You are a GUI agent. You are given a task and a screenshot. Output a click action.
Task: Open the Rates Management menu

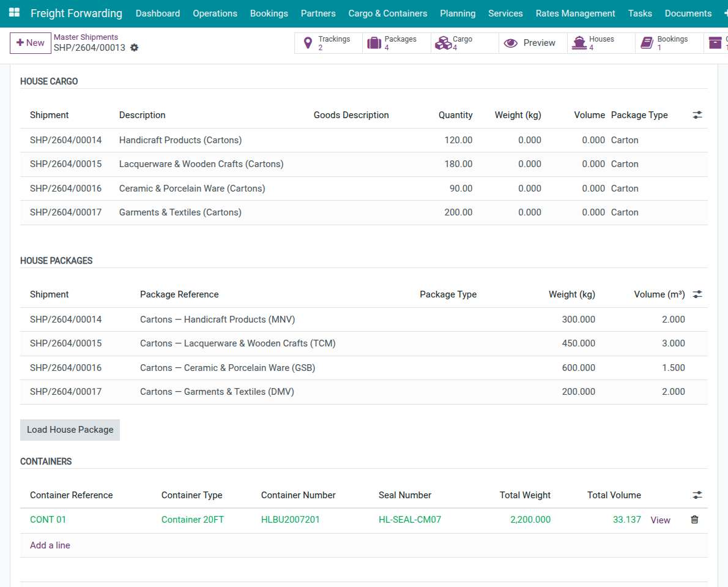tap(575, 13)
